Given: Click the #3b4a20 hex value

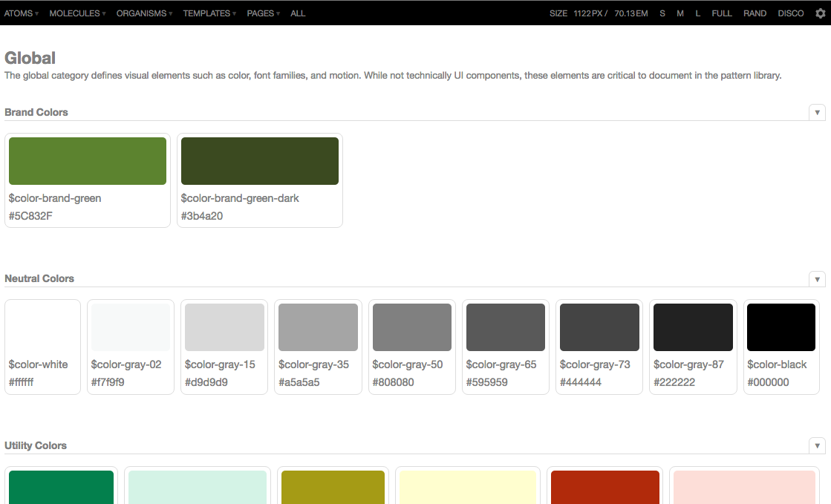Looking at the screenshot, I should pyautogui.click(x=202, y=216).
